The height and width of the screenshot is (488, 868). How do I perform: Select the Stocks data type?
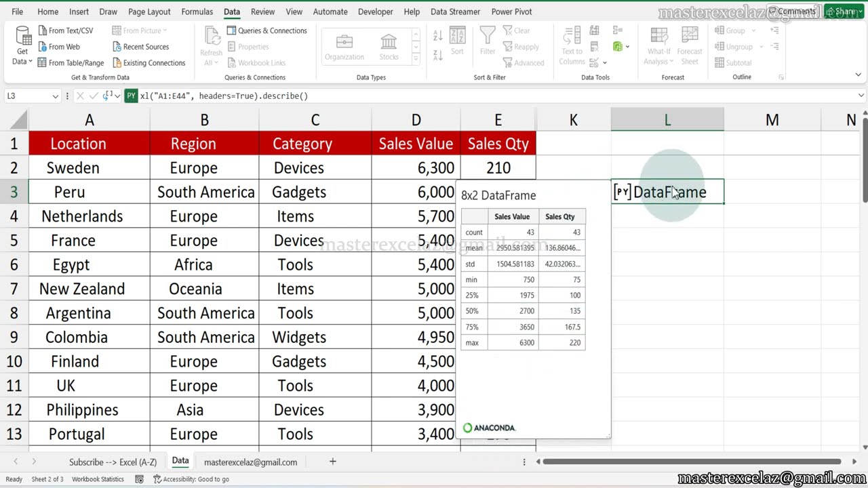click(389, 47)
